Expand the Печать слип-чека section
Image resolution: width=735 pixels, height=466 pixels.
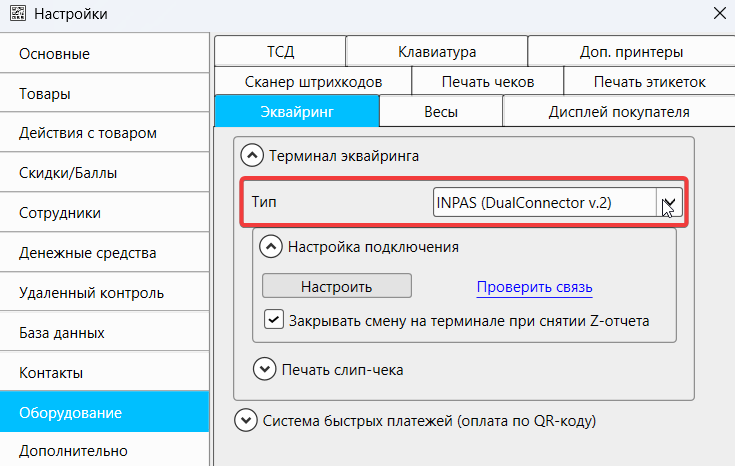265,369
